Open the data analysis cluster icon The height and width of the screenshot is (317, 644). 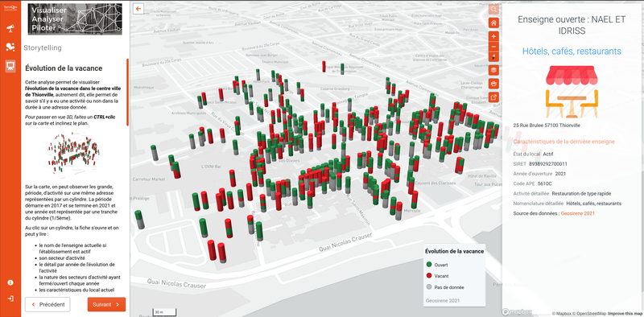[x=10, y=47]
